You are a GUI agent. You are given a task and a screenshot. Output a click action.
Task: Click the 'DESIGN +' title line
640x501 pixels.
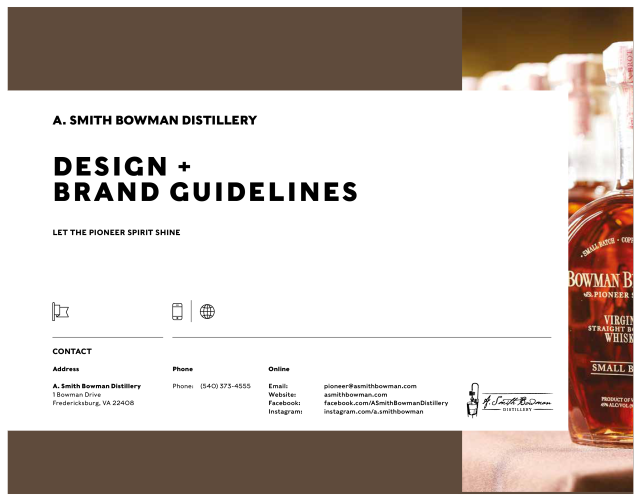[122, 166]
